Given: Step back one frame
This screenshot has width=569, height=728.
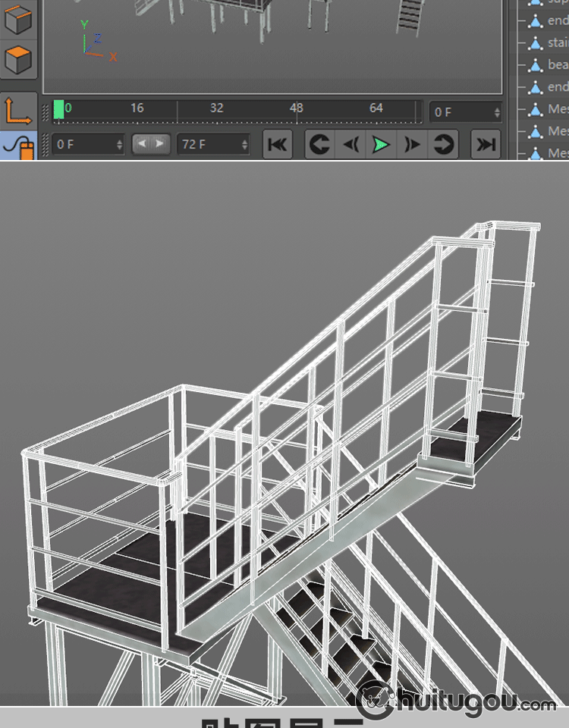Looking at the screenshot, I should pyautogui.click(x=351, y=144).
